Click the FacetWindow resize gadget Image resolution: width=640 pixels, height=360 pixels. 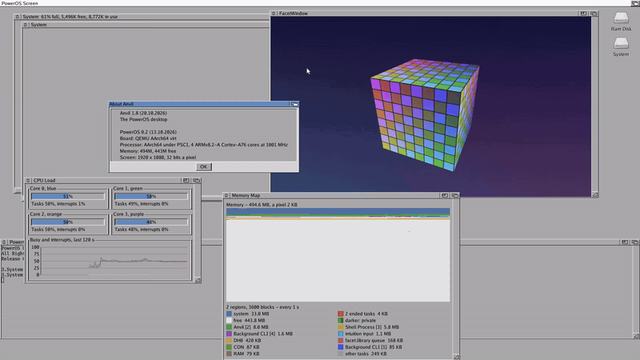pos(595,195)
